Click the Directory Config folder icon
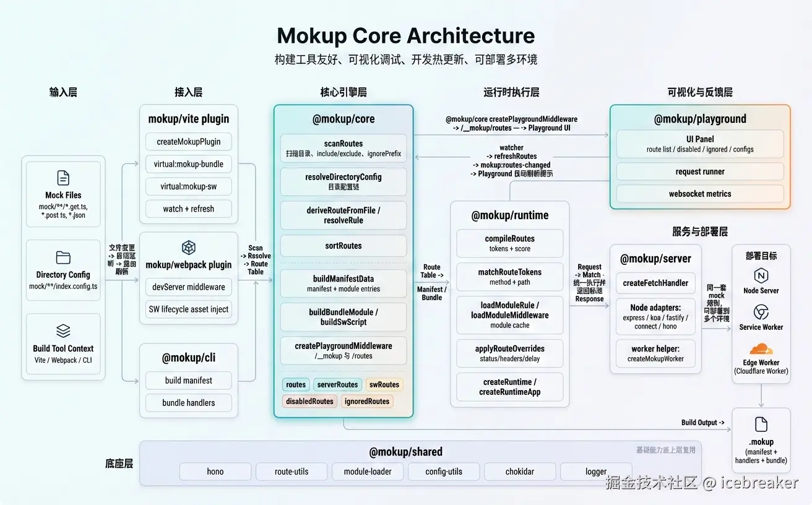 click(x=63, y=257)
